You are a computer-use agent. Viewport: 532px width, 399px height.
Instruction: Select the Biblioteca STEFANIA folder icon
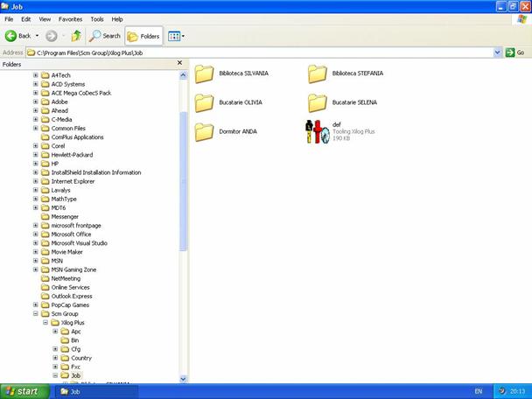[x=318, y=73]
